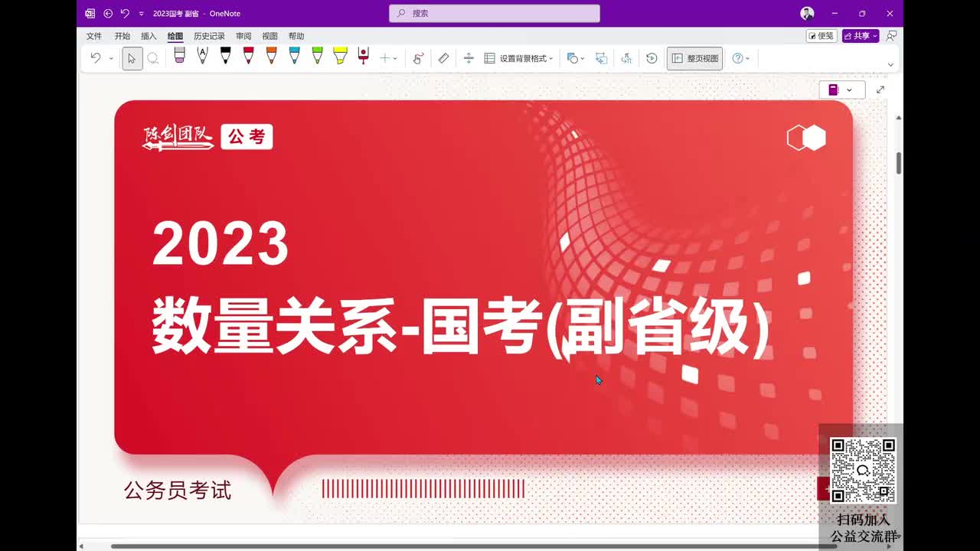
Task: Collapse the ribbon with chevron
Action: click(x=890, y=64)
